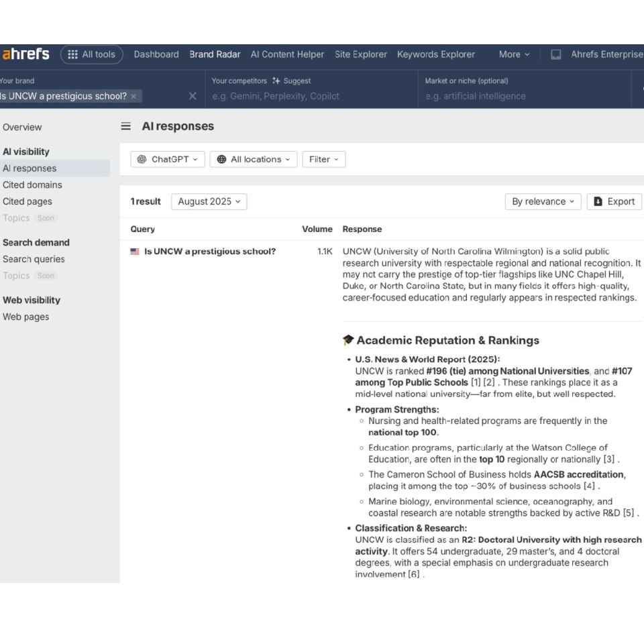
Task: Open citation [4] after business schools
Action: click(590, 486)
